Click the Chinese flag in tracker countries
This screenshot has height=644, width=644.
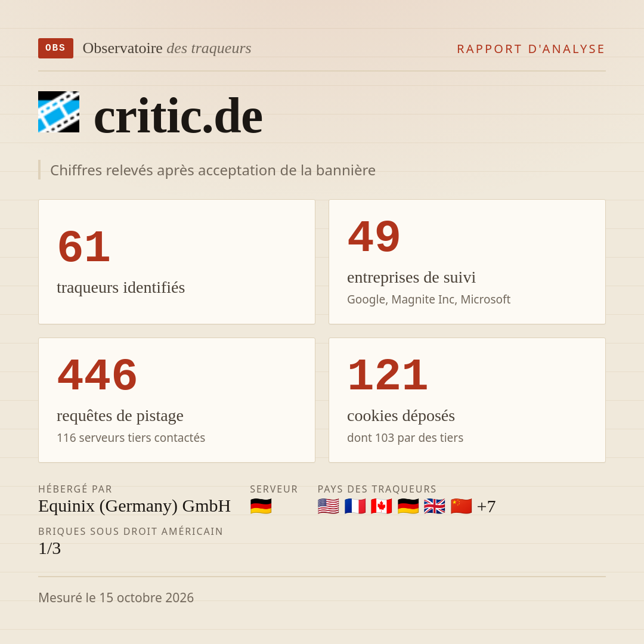pos(461,506)
